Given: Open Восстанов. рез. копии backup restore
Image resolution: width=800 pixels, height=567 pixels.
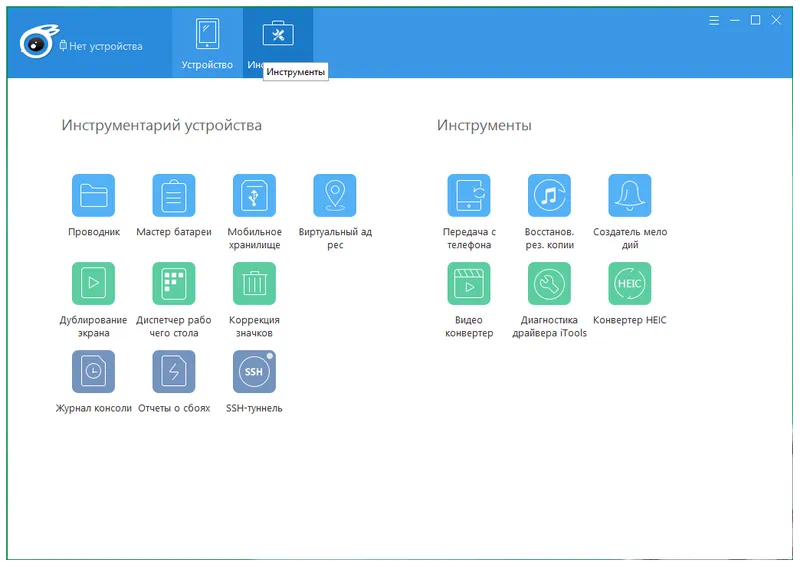Looking at the screenshot, I should point(549,195).
